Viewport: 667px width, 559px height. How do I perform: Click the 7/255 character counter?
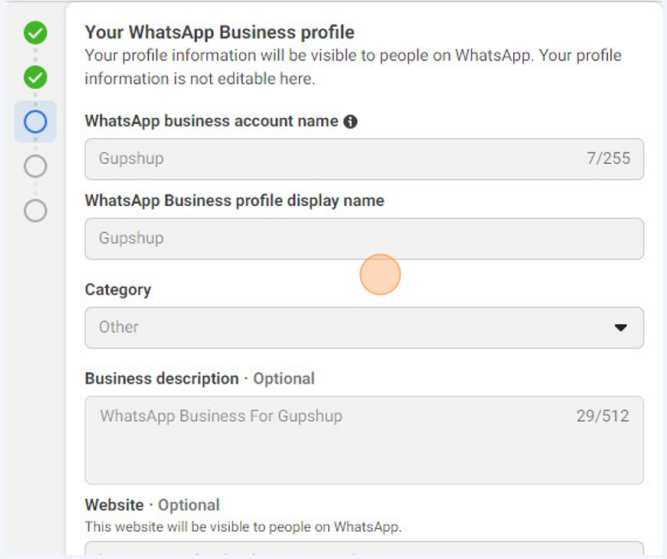(x=608, y=158)
